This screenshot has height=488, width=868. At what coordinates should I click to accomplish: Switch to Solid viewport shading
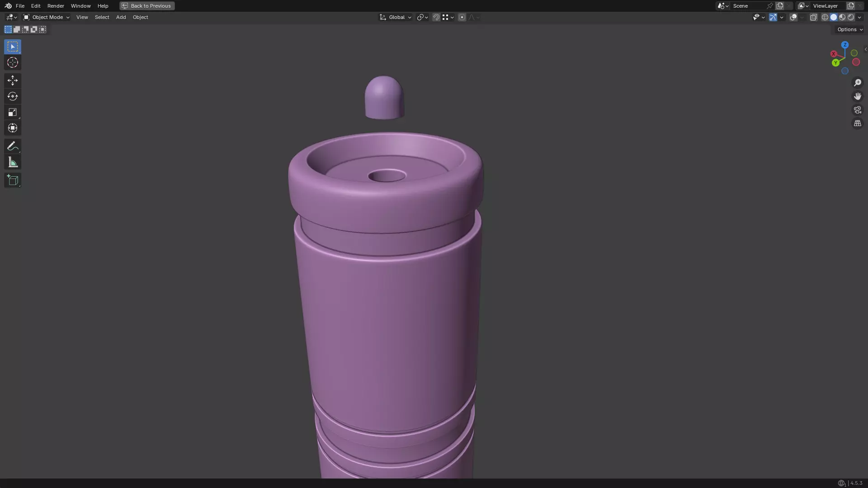pyautogui.click(x=834, y=17)
